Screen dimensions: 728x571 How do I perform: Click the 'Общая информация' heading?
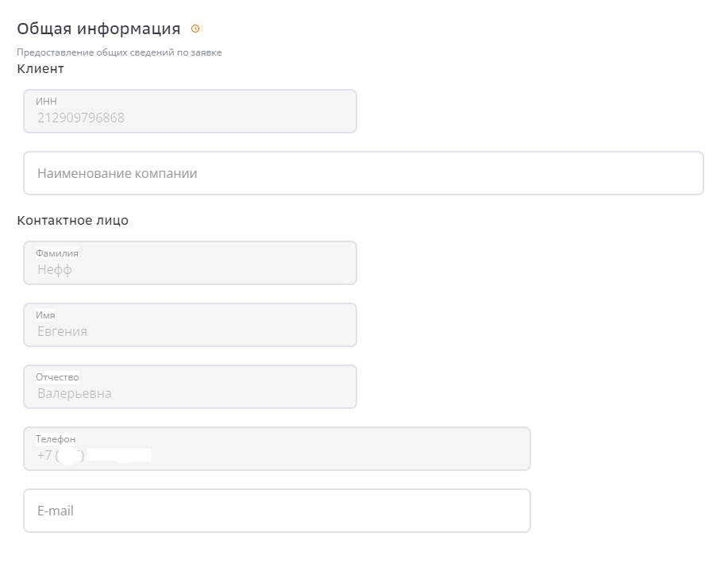[x=98, y=29]
